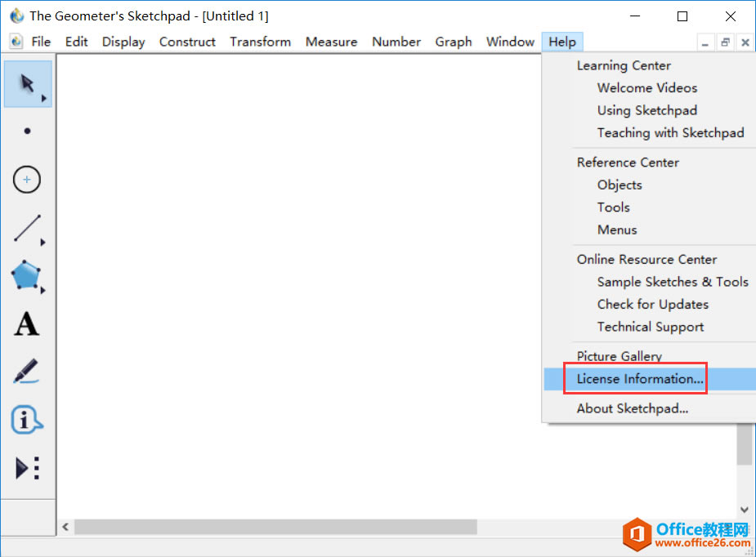The height and width of the screenshot is (557, 756).
Task: Select the Selection Arrow tool
Action: click(x=28, y=84)
